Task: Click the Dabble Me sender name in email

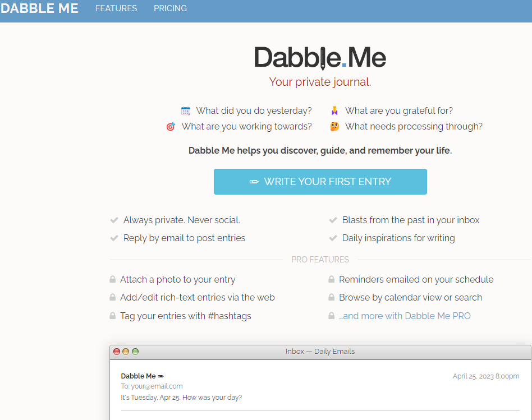Action: (x=139, y=376)
